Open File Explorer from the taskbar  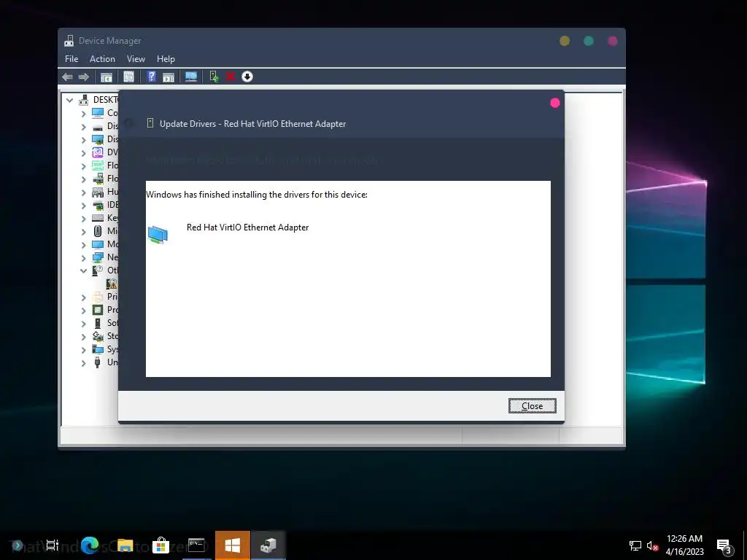pos(125,545)
